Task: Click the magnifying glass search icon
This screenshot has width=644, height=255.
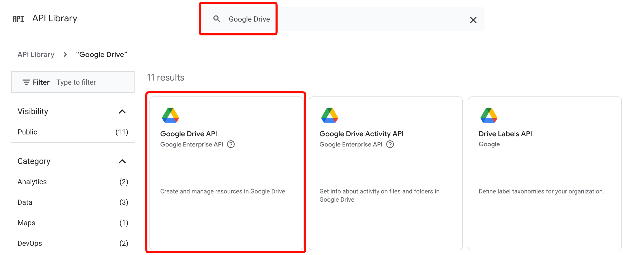Action: [x=217, y=19]
